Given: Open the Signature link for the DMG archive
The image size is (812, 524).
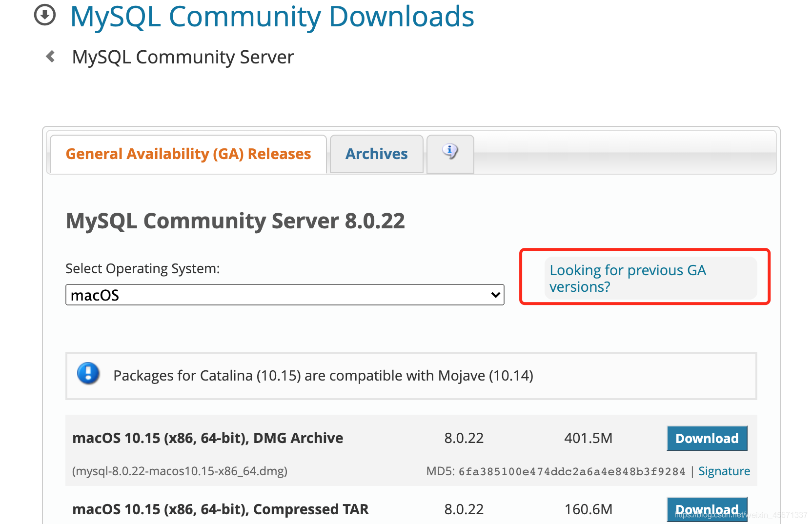Looking at the screenshot, I should click(724, 471).
